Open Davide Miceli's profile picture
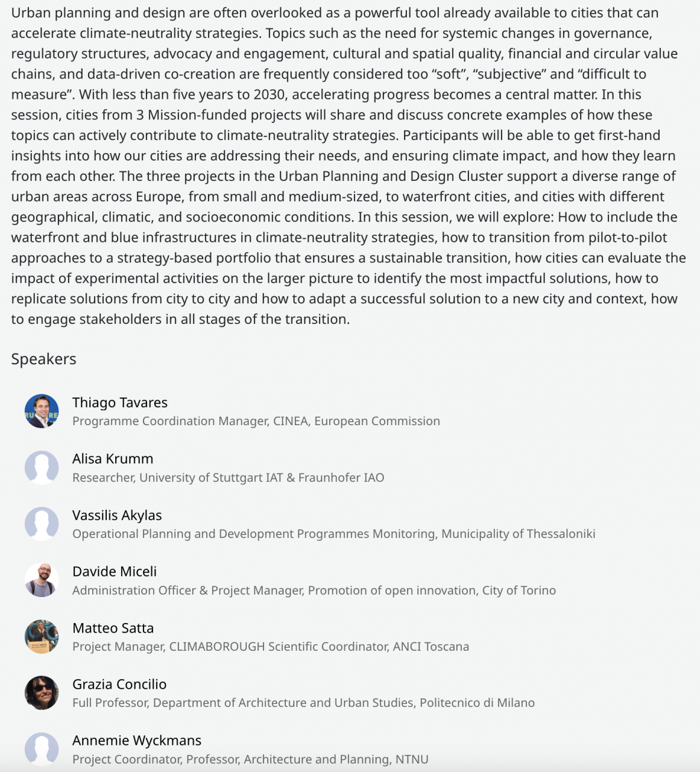 tap(42, 580)
